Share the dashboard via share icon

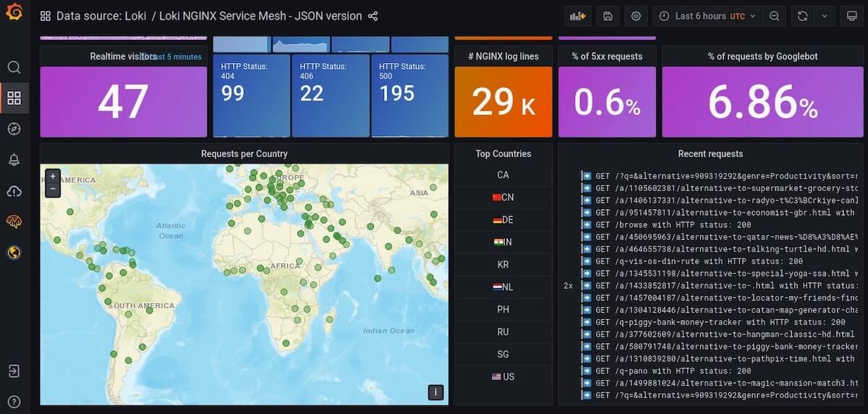373,16
